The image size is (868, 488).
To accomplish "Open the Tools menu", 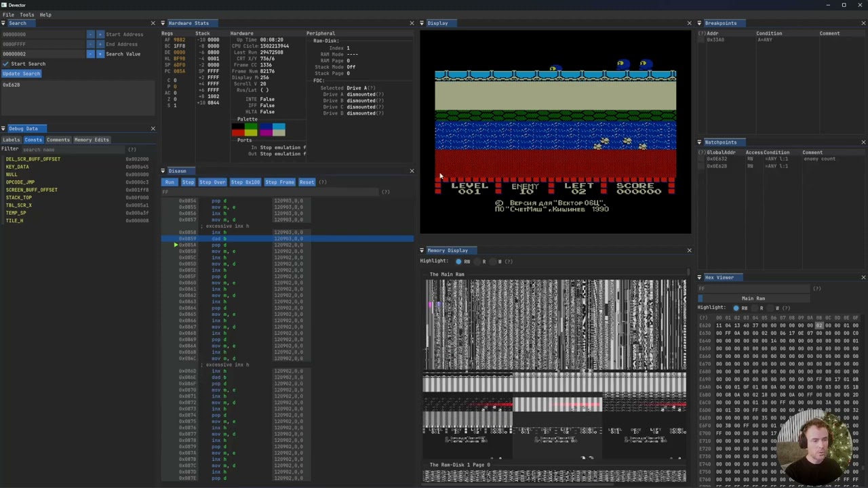I will click(26, 14).
